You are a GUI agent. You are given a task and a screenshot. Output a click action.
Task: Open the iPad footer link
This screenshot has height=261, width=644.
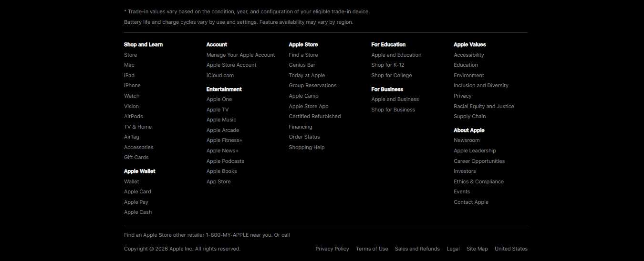pyautogui.click(x=129, y=75)
